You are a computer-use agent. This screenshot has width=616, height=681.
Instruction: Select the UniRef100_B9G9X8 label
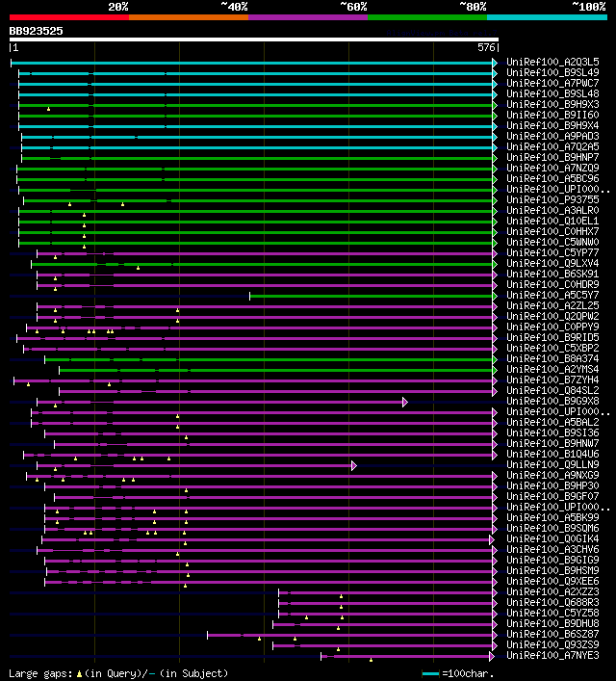[552, 402]
